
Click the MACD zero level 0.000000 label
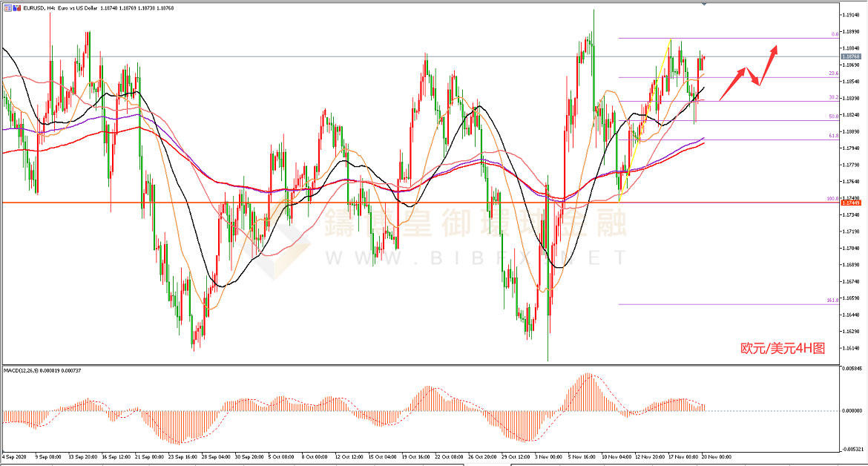[x=850, y=410]
